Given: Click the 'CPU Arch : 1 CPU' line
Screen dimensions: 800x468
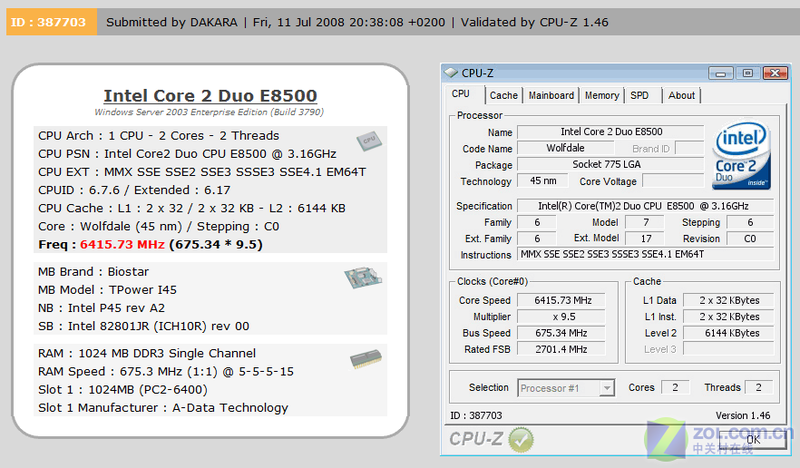Looking at the screenshot, I should click(x=159, y=136).
